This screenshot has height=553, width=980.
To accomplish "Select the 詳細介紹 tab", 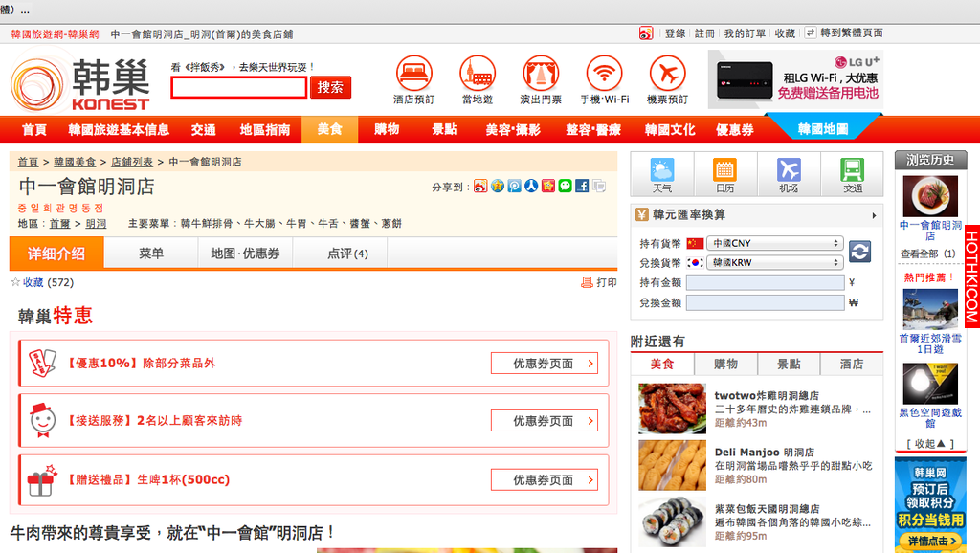I will coord(56,254).
